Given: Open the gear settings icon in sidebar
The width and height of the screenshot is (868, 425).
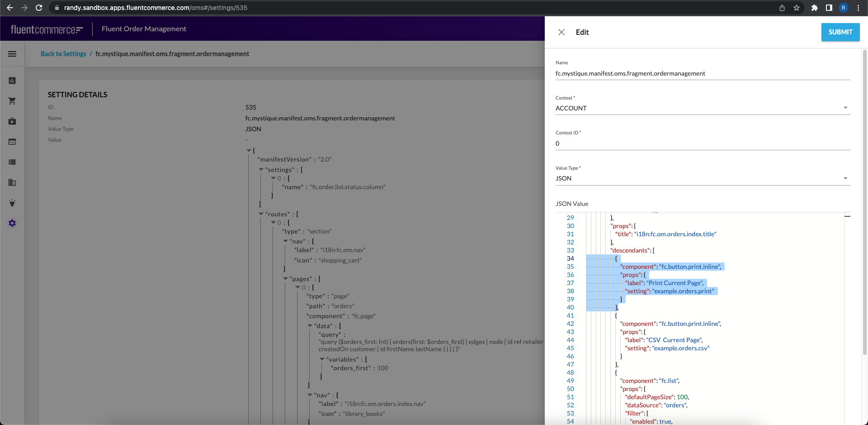Looking at the screenshot, I should coord(12,223).
